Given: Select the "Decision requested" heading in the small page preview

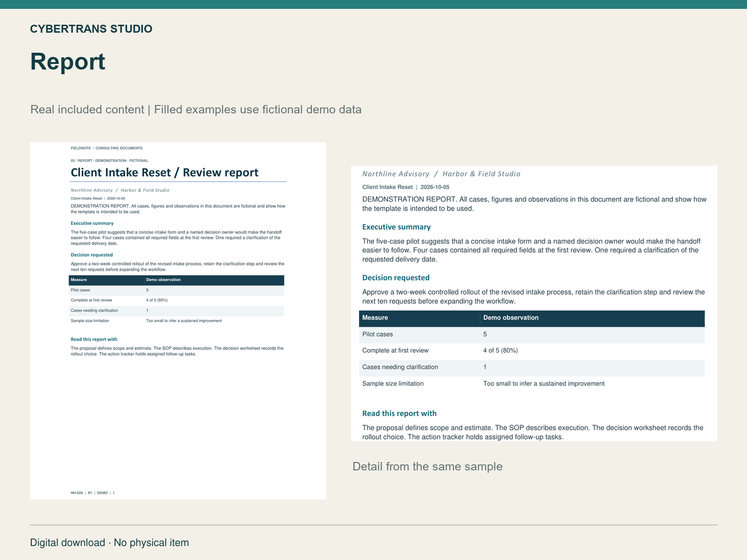Looking at the screenshot, I should 92,255.
